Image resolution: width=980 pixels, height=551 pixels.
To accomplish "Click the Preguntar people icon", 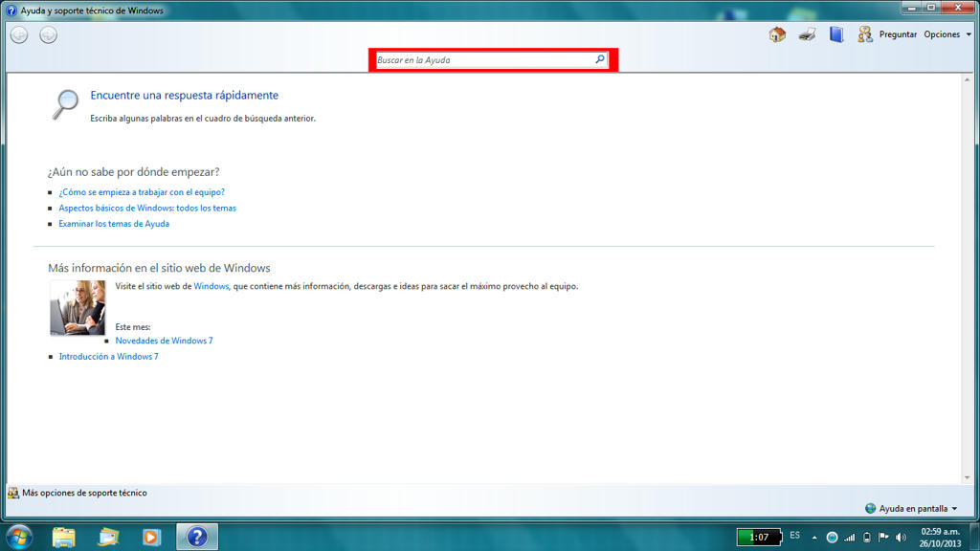I will point(865,34).
